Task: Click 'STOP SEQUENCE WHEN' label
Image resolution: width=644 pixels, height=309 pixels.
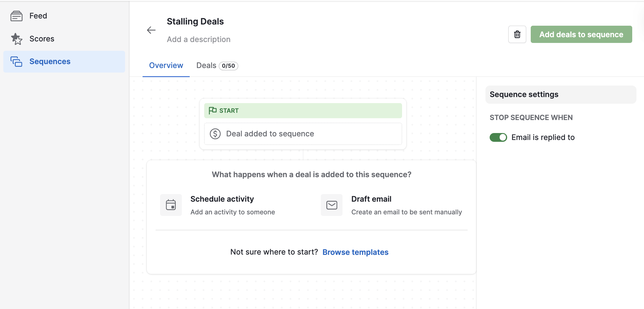Action: [531, 118]
